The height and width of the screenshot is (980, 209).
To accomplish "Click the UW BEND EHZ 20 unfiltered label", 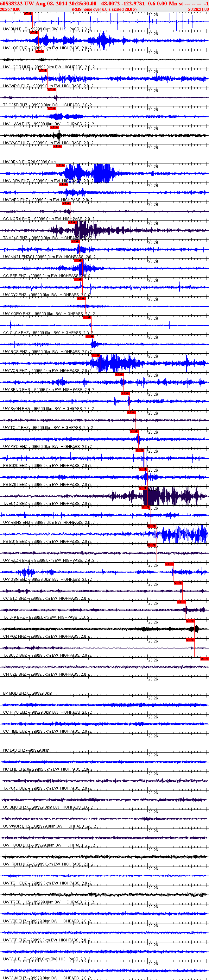I will pyautogui.click(x=30, y=162).
